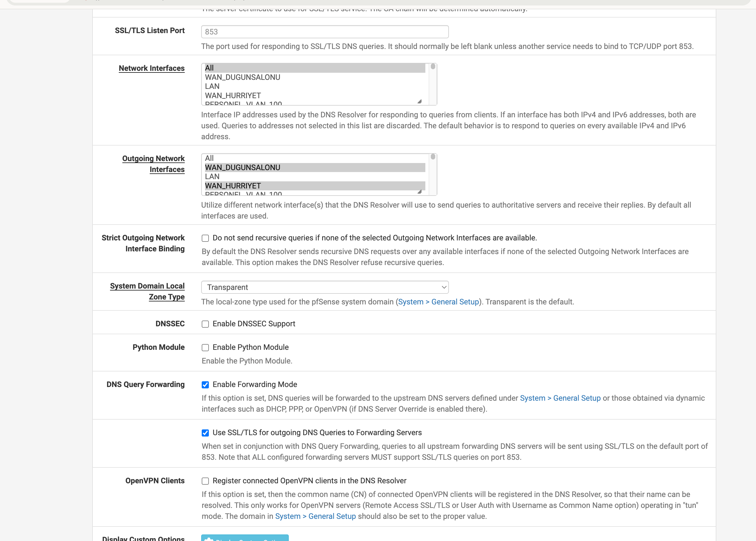
Task: Grab resize handle of Outgoing Interfaces list
Action: 420,192
